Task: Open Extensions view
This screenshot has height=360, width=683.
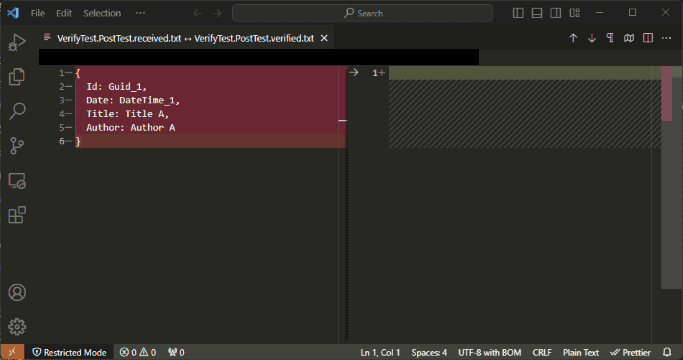Action: (x=17, y=215)
